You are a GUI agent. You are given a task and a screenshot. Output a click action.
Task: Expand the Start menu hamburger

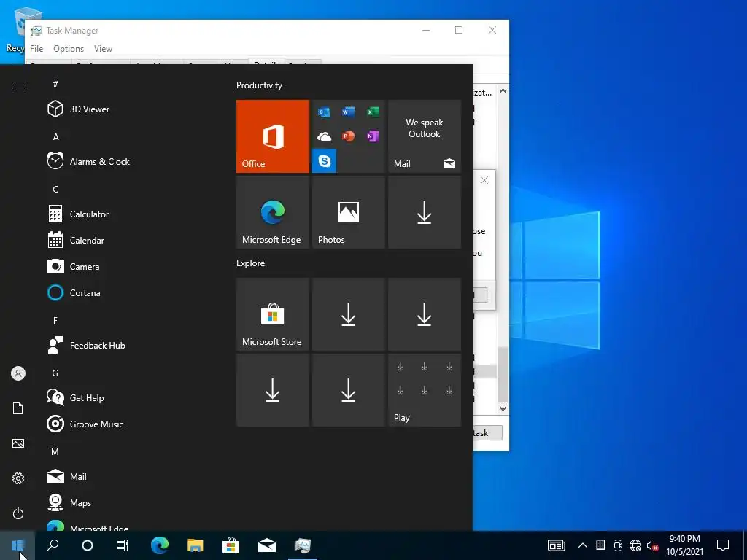click(18, 85)
